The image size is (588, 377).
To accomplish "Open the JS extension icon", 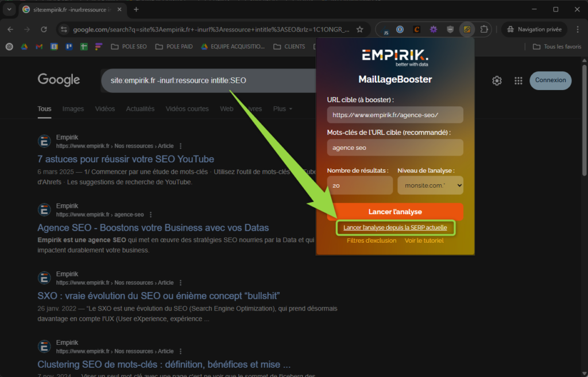I will (x=386, y=30).
